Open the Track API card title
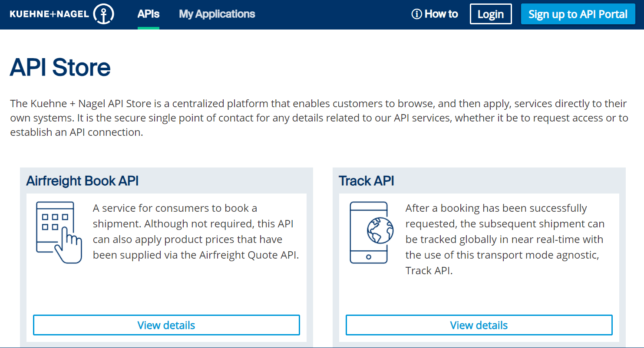The height and width of the screenshot is (348, 644). pyautogui.click(x=367, y=181)
